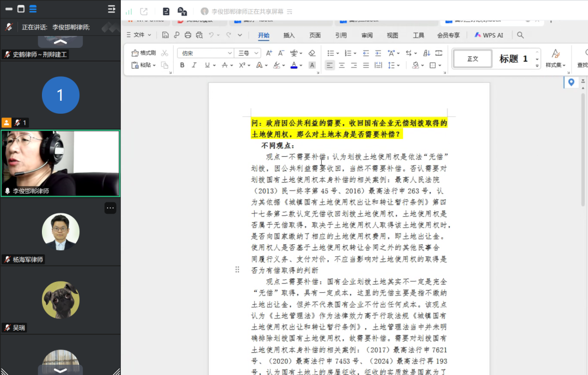Click the Print icon in quick access bar
This screenshot has width=588, height=375.
point(188,35)
